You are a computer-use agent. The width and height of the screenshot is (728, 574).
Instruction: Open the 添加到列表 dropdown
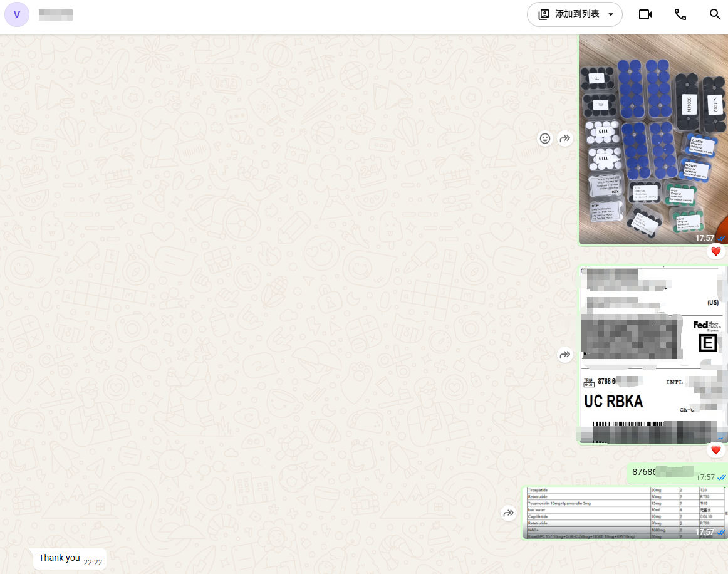[x=575, y=14]
